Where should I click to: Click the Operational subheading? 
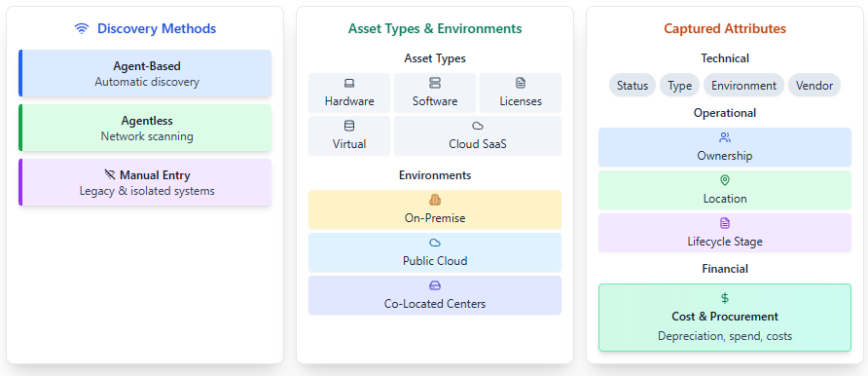pos(725,112)
